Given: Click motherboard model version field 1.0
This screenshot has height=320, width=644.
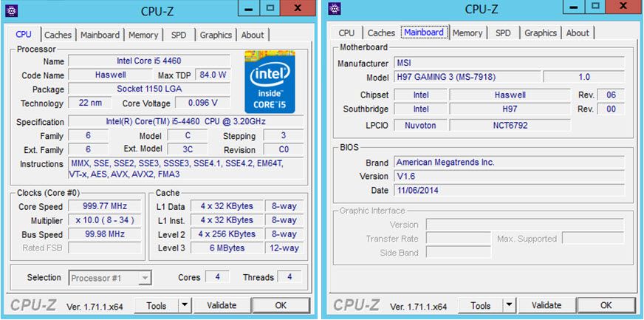Looking at the screenshot, I should click(584, 77).
